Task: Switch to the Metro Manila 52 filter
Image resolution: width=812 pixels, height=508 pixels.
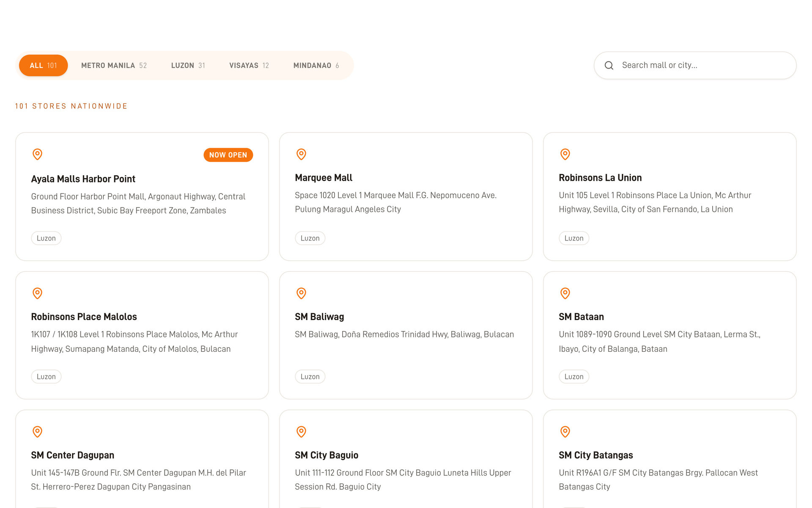Action: (x=114, y=65)
